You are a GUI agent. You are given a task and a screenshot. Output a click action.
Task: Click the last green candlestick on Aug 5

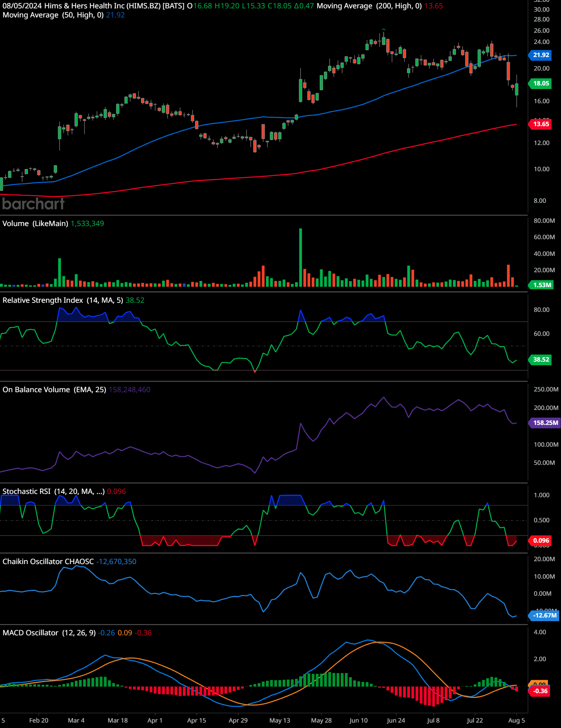517,89
